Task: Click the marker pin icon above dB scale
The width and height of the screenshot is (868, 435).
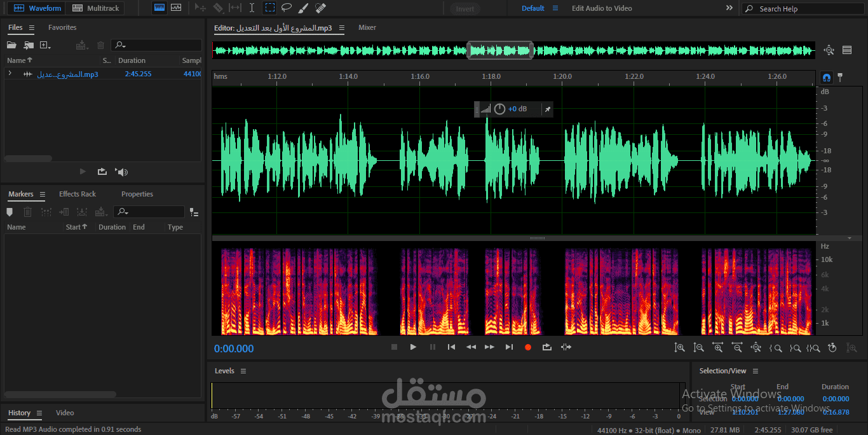Action: click(840, 78)
